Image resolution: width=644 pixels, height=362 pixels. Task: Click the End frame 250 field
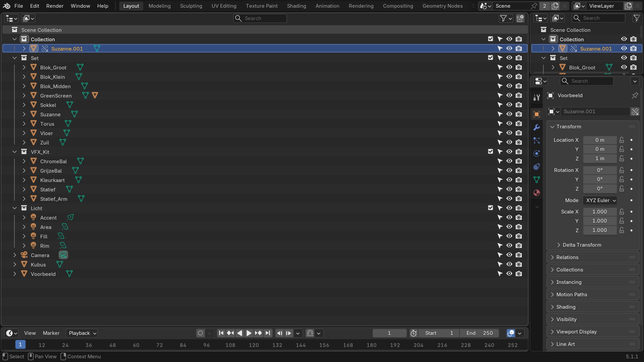click(479, 333)
